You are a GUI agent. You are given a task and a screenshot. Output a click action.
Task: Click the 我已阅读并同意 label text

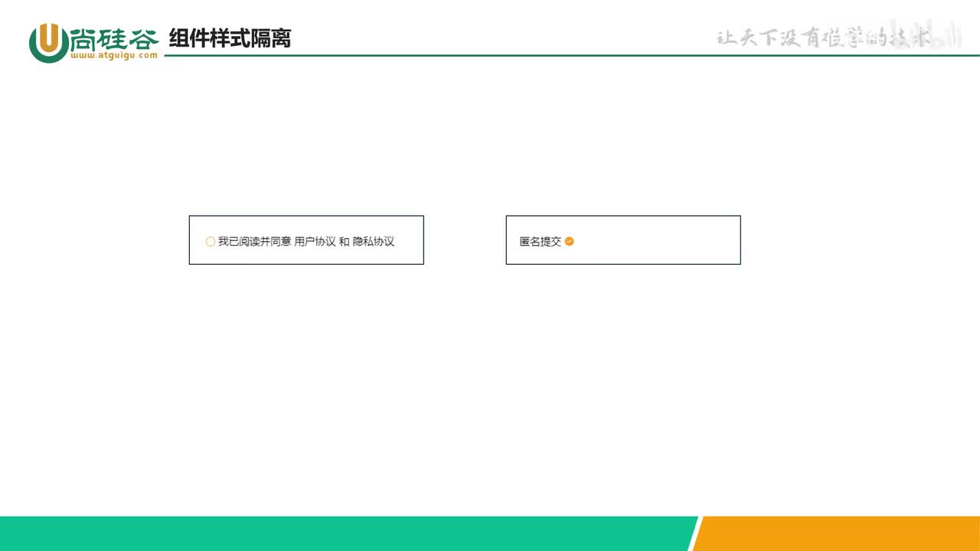[x=254, y=241]
